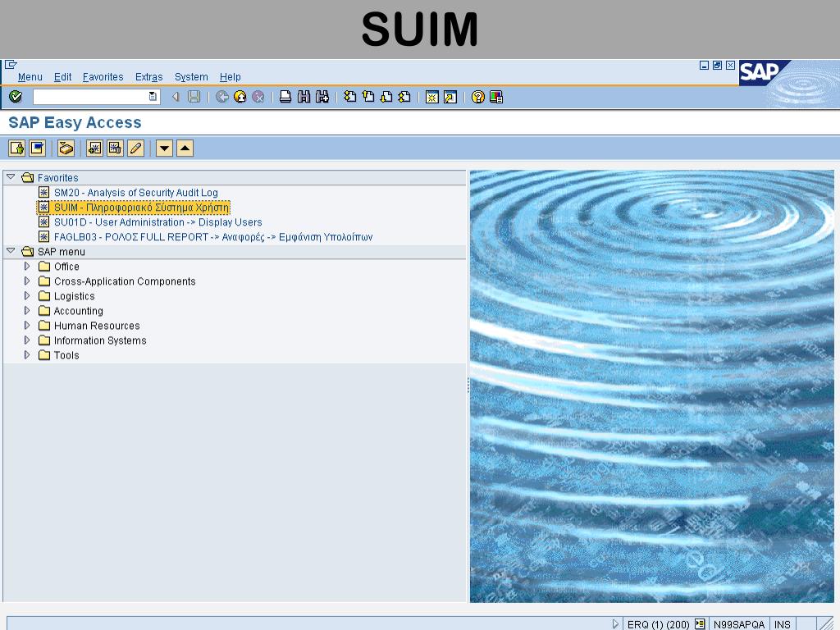
Task: Select the Logistics tree label
Action: click(x=75, y=295)
